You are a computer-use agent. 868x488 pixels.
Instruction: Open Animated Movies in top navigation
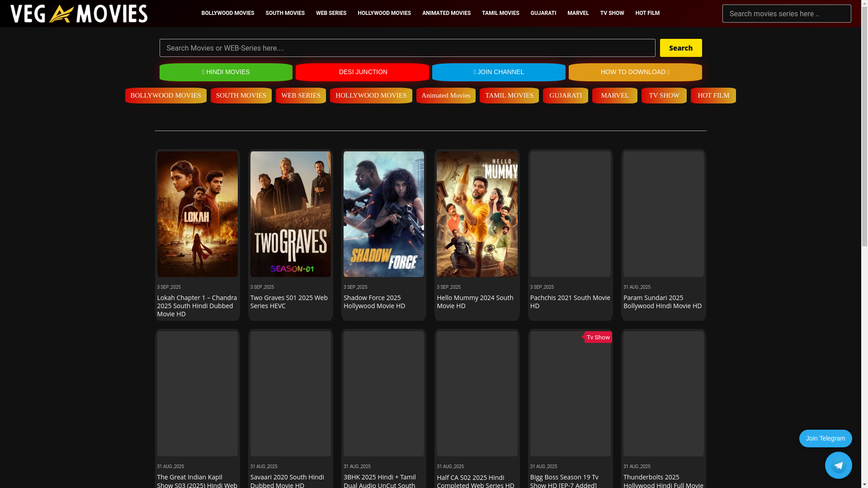446,13
